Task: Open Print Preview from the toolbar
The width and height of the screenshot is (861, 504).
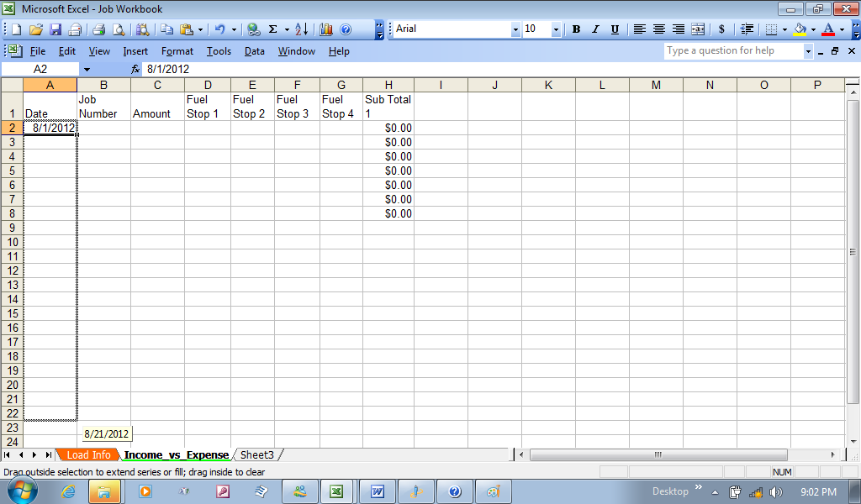Action: coord(119,29)
